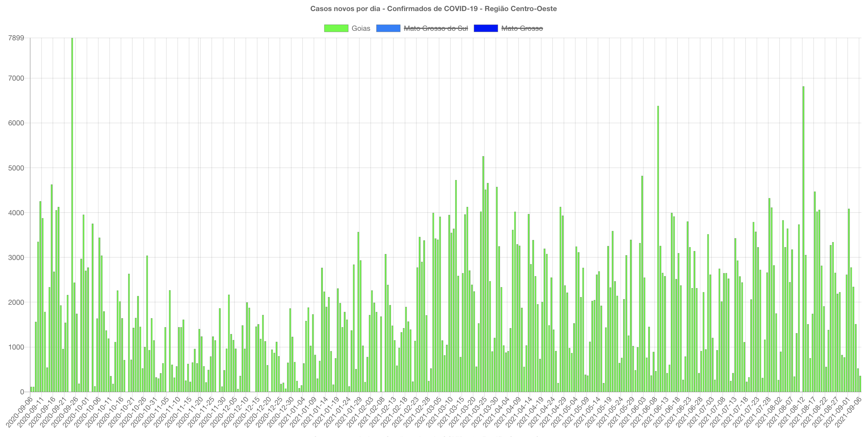
Task: Click the first x-axis date label 2020-09-06
Action: click(19, 412)
